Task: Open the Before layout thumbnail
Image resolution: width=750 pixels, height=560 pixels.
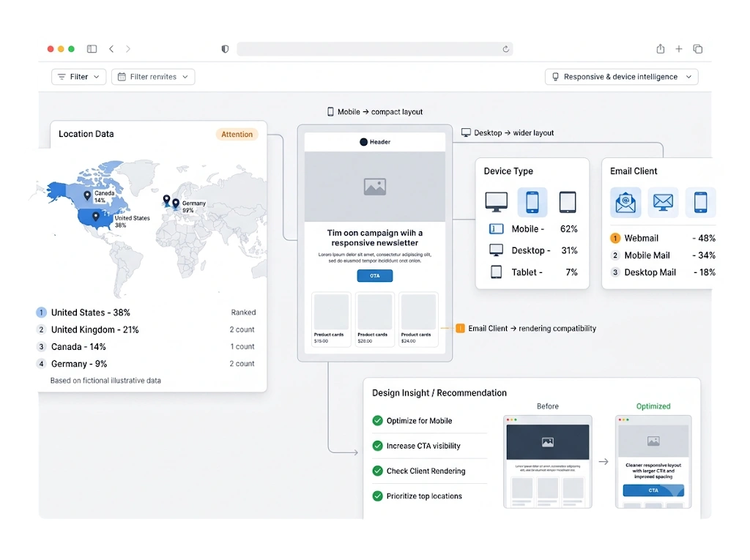Action: tap(548, 461)
